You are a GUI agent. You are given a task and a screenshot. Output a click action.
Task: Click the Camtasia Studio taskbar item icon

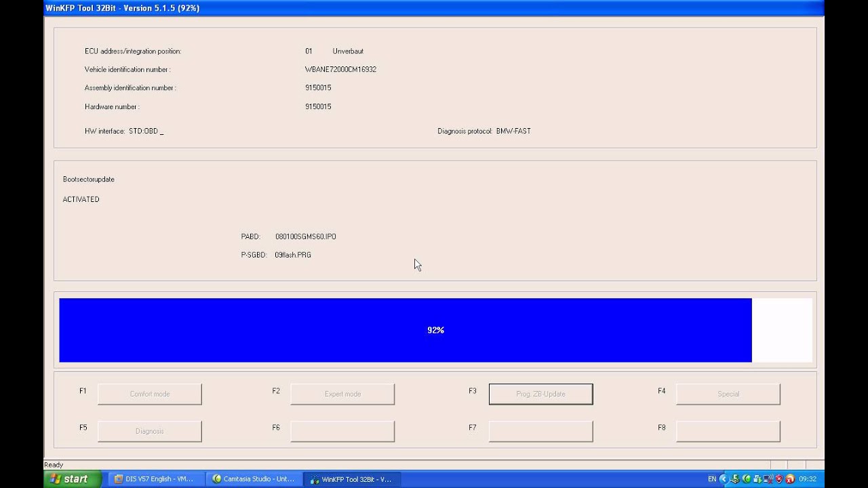tap(217, 479)
